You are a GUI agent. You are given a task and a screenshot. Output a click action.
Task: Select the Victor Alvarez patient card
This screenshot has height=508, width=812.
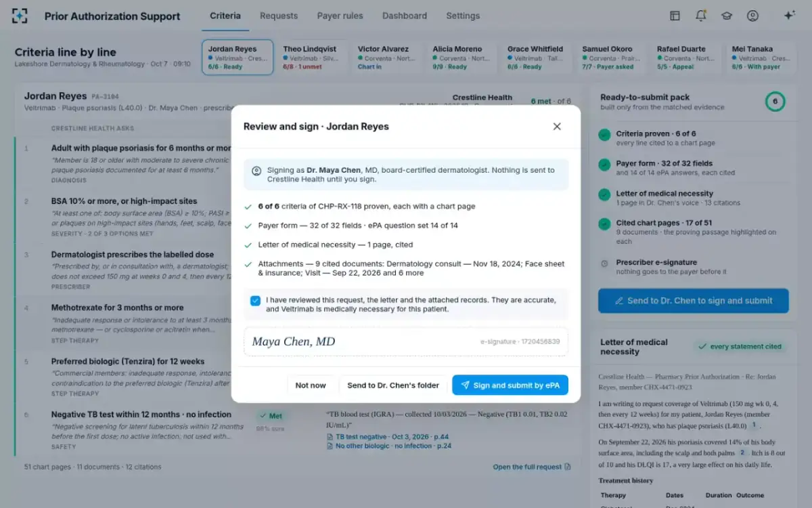(386, 58)
